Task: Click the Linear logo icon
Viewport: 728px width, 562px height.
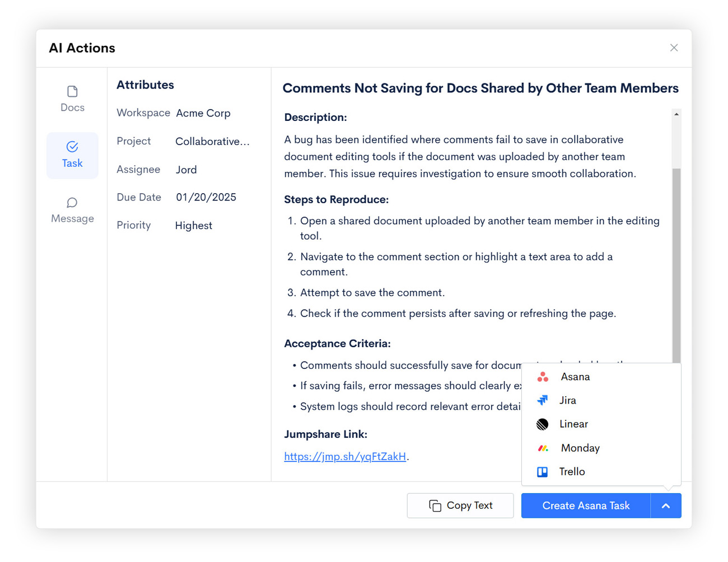Action: click(543, 424)
